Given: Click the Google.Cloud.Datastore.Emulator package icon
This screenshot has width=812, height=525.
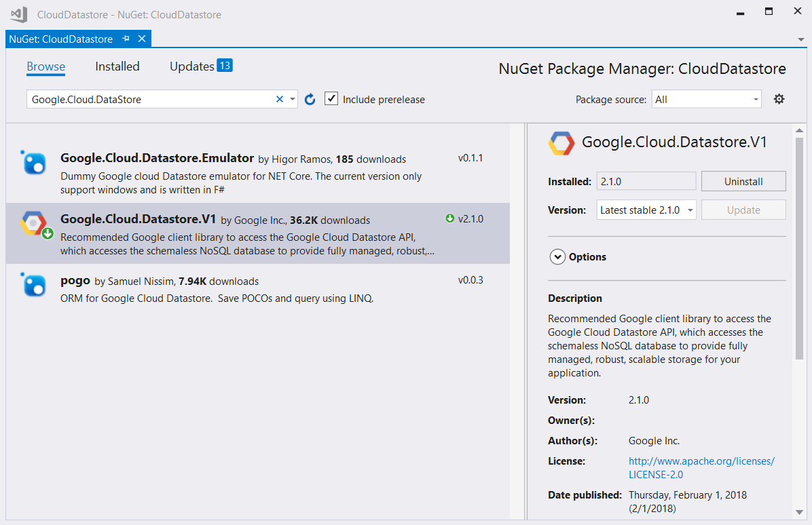Looking at the screenshot, I should (x=33, y=163).
